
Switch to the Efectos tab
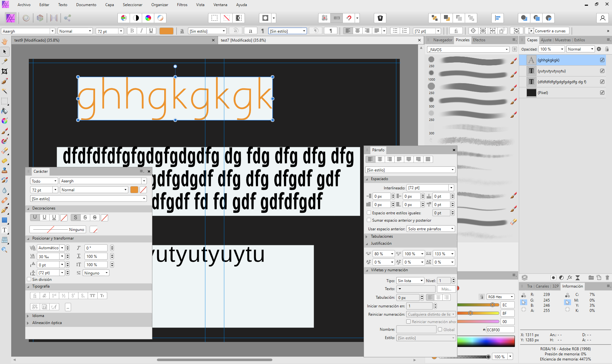click(x=479, y=40)
